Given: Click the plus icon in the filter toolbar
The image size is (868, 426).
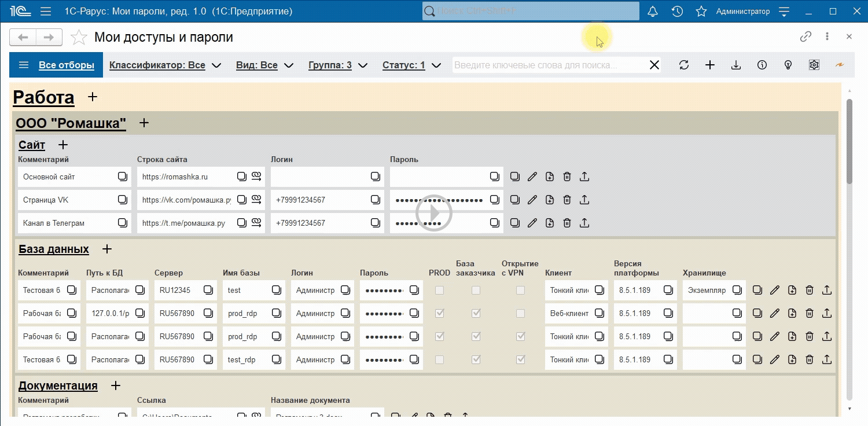Looking at the screenshot, I should [710, 65].
